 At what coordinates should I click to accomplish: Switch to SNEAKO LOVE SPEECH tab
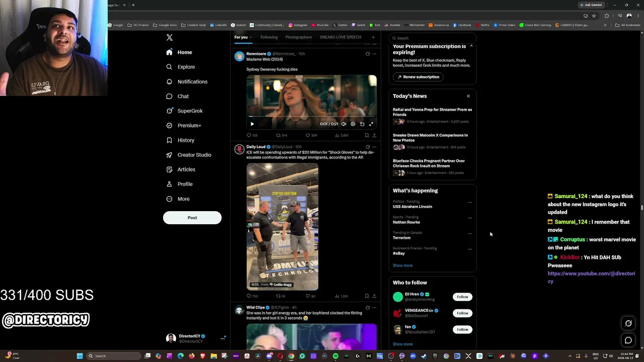[x=340, y=37]
